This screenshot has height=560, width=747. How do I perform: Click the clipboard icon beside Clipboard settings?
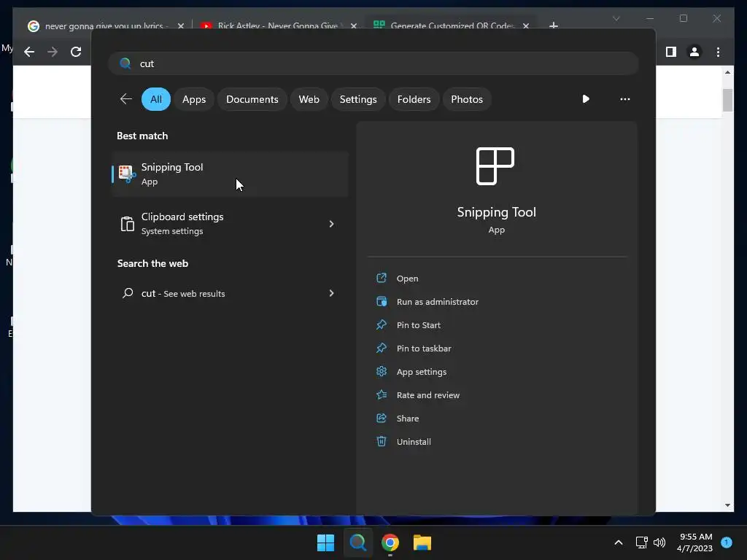pos(127,224)
